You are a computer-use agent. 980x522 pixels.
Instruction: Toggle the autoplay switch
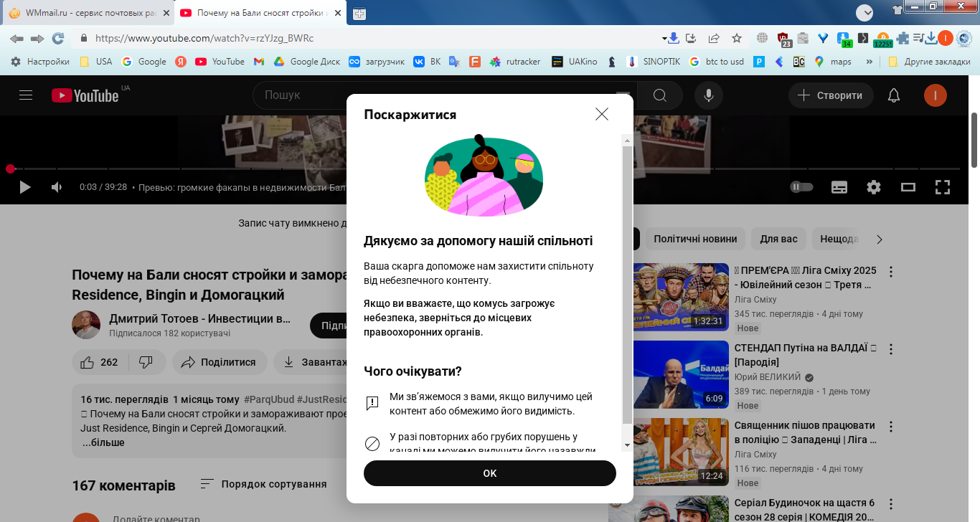click(801, 187)
